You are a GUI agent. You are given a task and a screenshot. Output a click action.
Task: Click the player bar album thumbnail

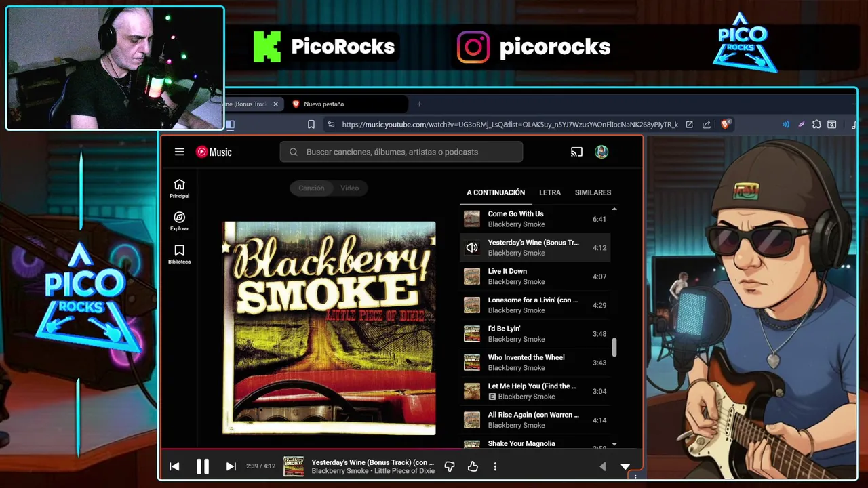coord(294,466)
